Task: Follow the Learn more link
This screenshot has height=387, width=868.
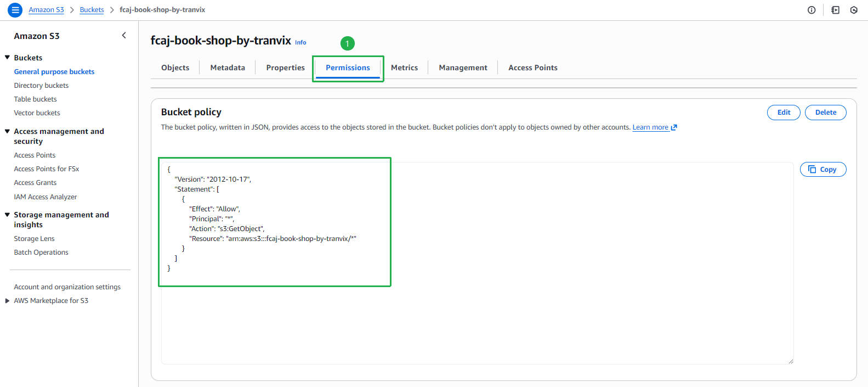Action: click(x=650, y=127)
